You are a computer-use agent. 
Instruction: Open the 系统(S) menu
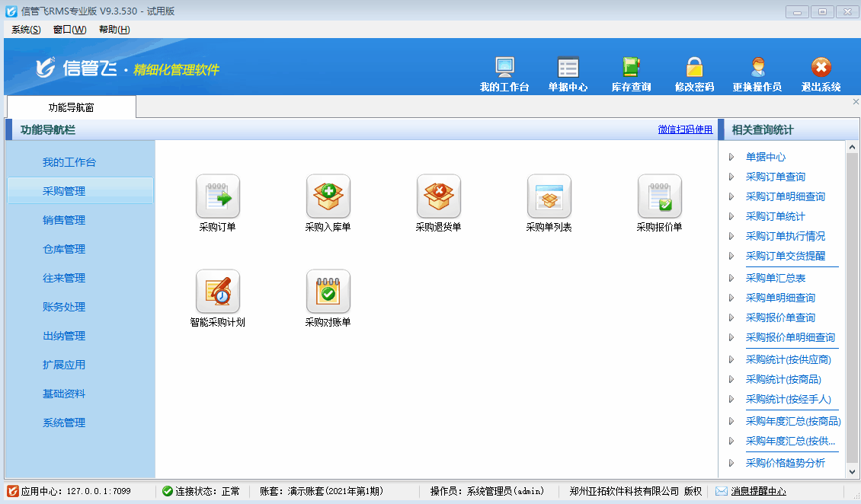26,30
